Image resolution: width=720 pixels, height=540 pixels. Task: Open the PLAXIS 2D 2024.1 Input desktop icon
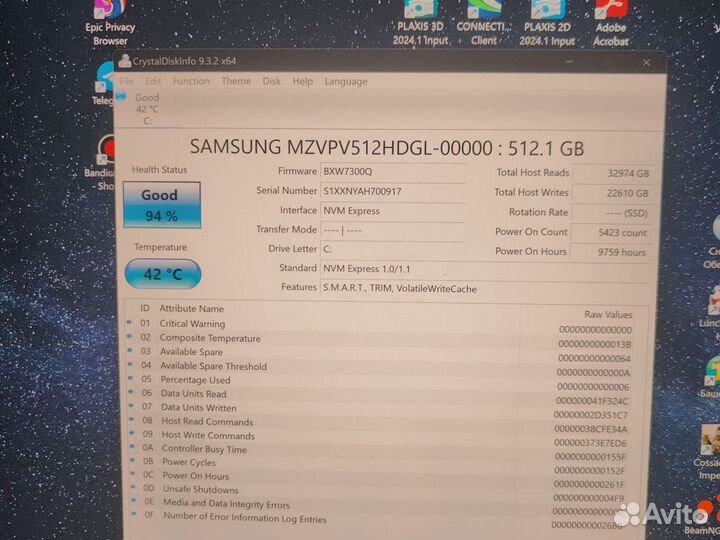(x=547, y=23)
